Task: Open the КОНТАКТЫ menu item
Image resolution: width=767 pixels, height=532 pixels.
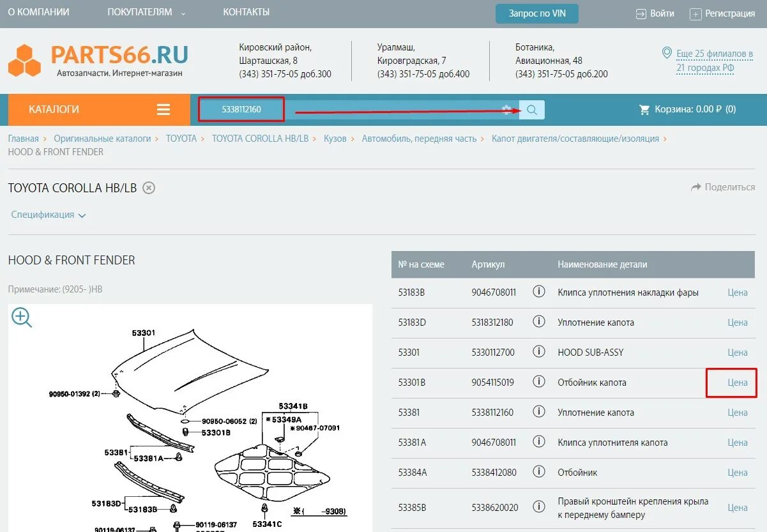Action: [x=247, y=12]
